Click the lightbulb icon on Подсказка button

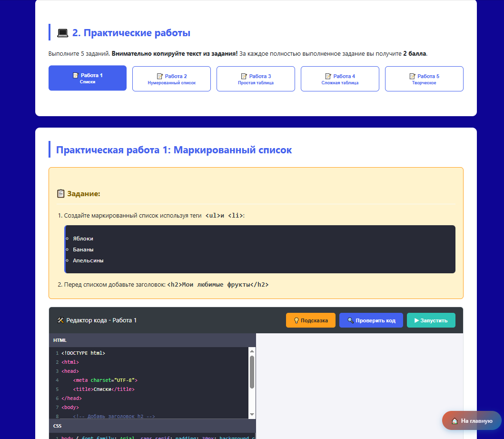click(x=296, y=320)
